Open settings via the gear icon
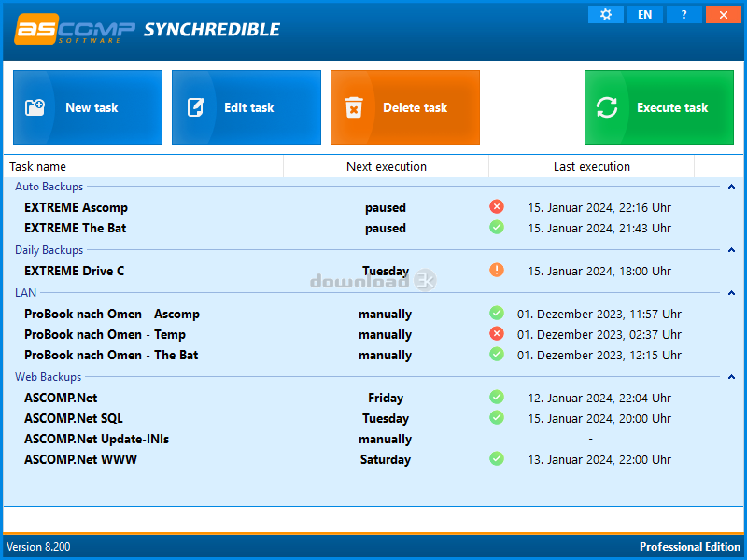This screenshot has width=747, height=560. (x=605, y=15)
